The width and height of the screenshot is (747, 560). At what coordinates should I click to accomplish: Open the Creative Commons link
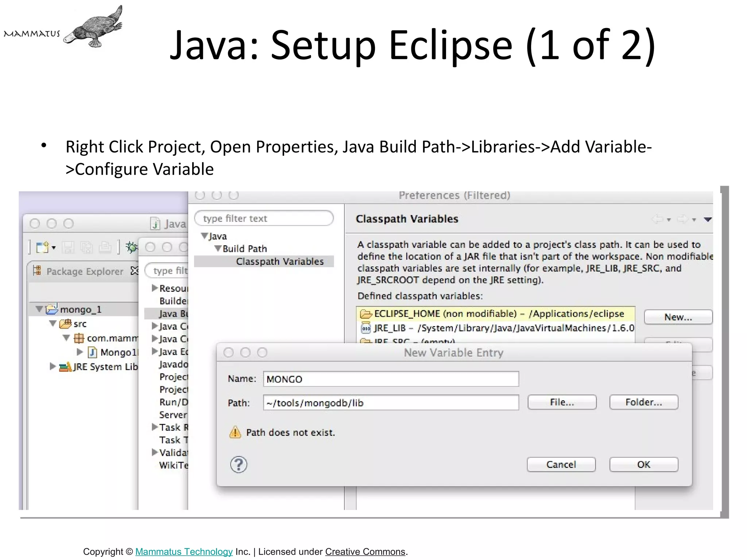(x=365, y=552)
